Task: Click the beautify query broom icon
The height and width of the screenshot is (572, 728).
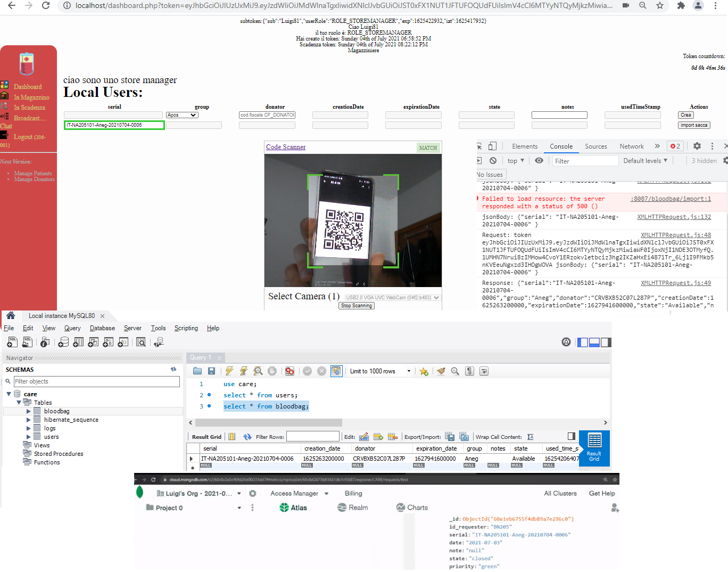Action: pos(441,371)
